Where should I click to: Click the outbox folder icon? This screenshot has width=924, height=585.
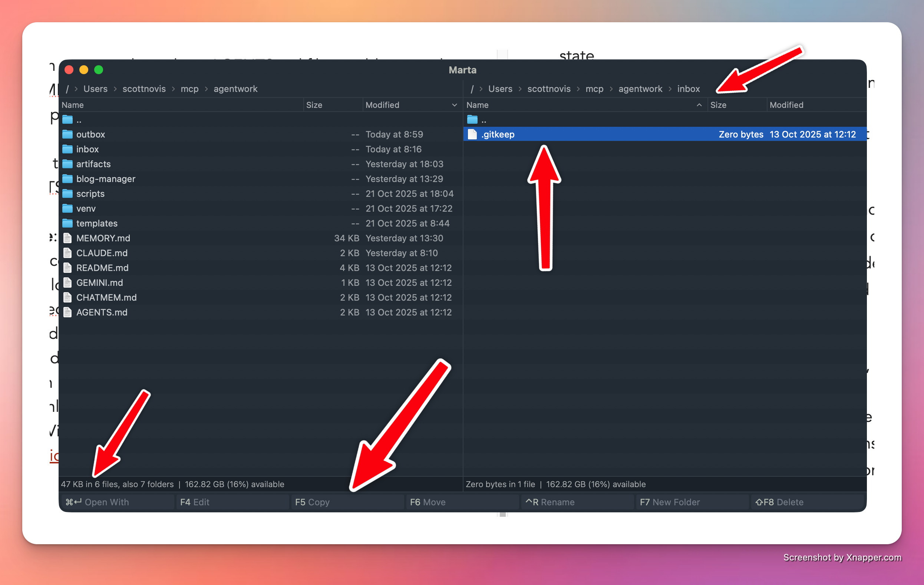[x=67, y=134]
